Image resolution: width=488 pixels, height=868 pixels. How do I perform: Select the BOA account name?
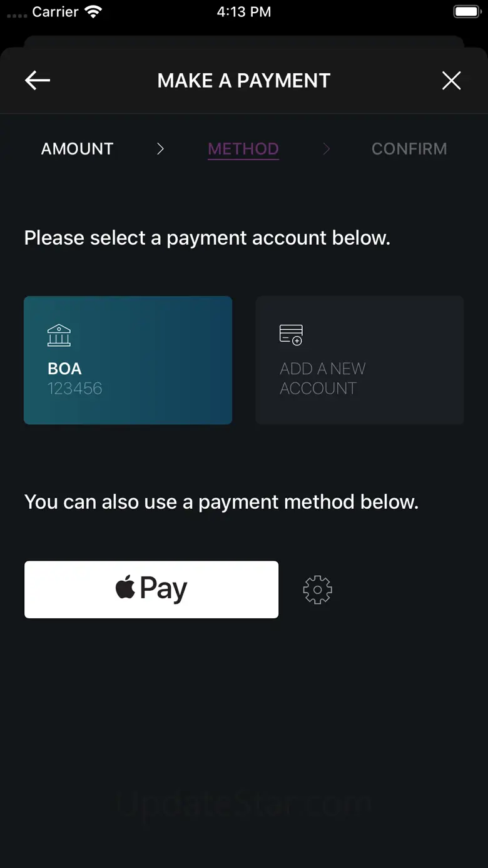[x=64, y=369]
